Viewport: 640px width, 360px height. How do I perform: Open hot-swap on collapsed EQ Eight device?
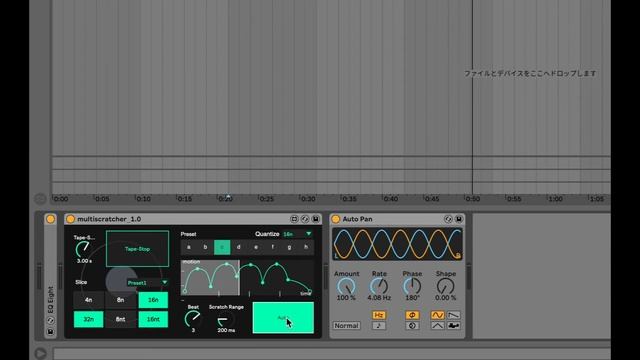[51, 321]
